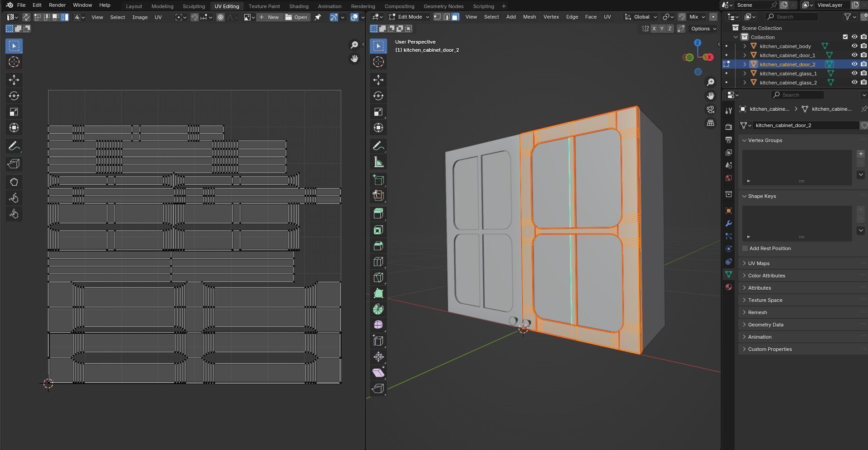Create a New image in UV editor
Image resolution: width=868 pixels, height=450 pixels.
(x=269, y=17)
